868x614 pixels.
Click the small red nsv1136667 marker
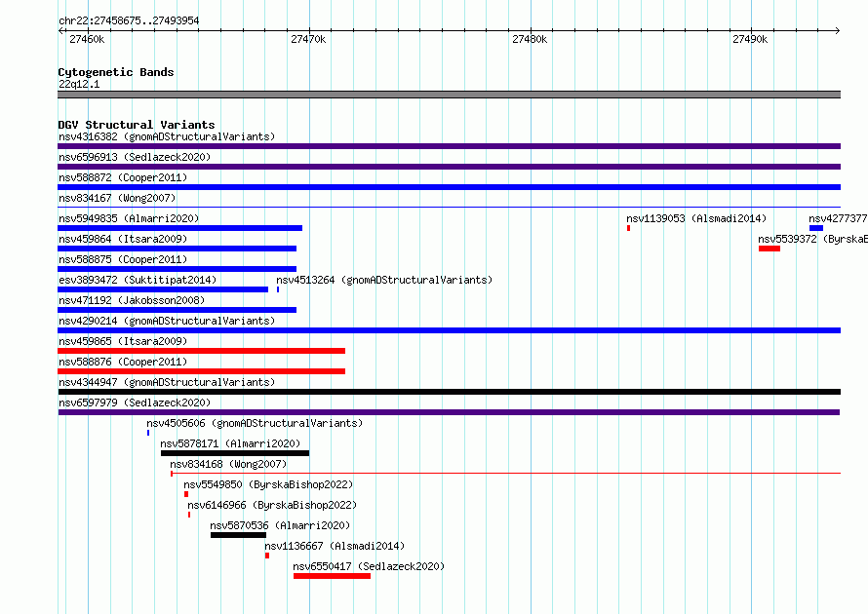click(x=267, y=556)
